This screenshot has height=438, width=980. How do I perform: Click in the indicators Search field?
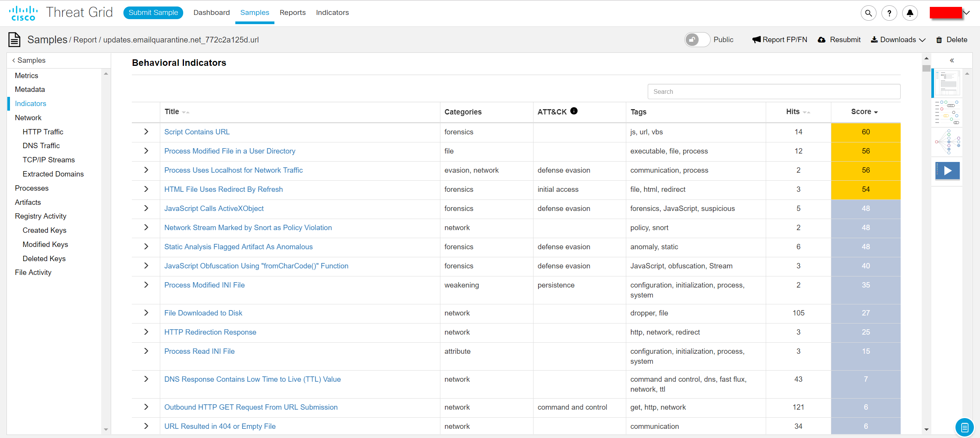pyautogui.click(x=773, y=92)
